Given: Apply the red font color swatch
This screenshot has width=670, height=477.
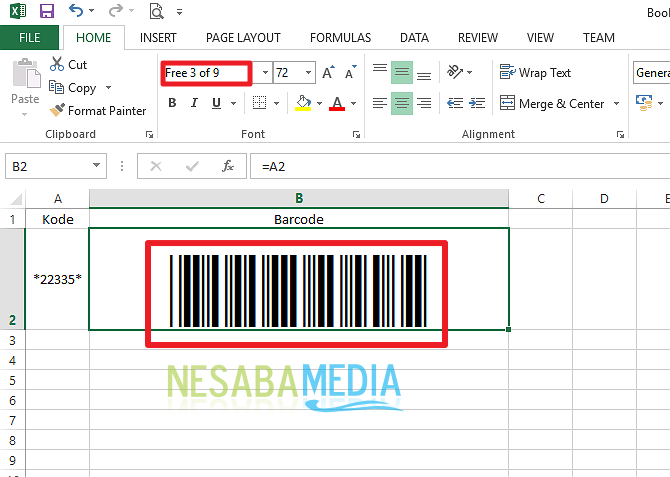Looking at the screenshot, I should 336,103.
